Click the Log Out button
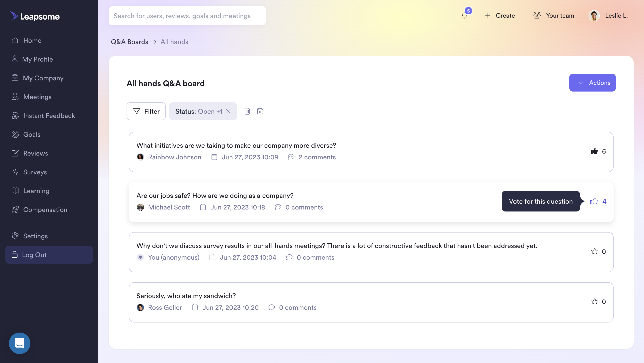 pyautogui.click(x=49, y=254)
